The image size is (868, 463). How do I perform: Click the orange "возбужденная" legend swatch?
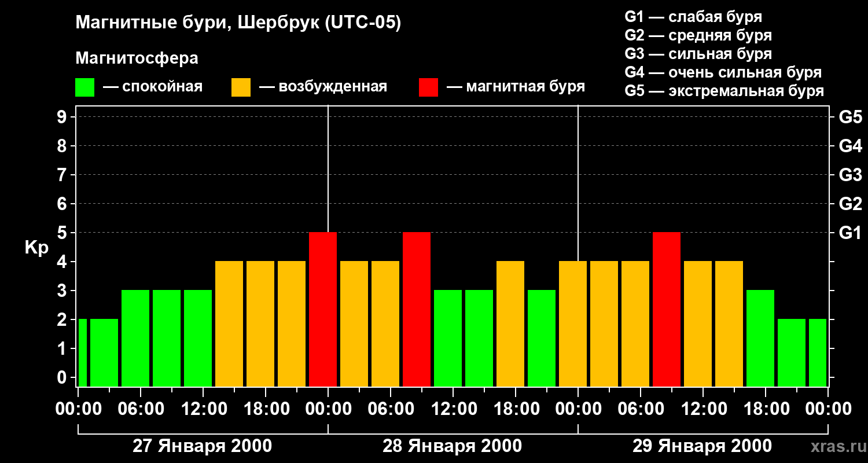pos(241,87)
